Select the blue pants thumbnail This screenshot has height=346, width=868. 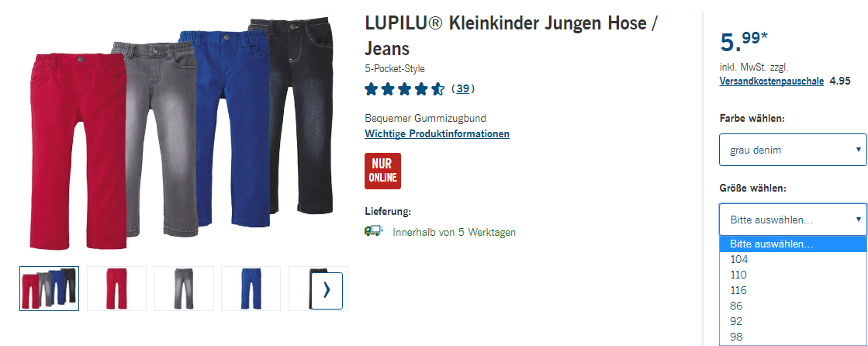(251, 289)
